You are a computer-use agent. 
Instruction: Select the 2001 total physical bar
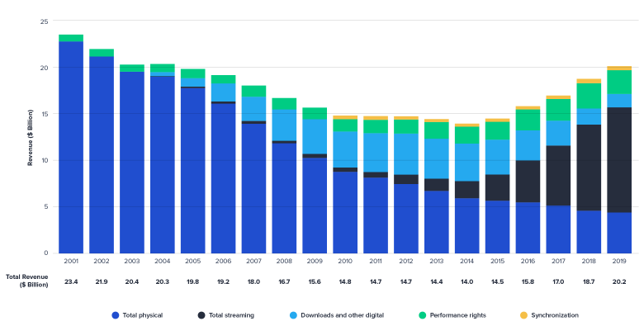tap(71, 148)
